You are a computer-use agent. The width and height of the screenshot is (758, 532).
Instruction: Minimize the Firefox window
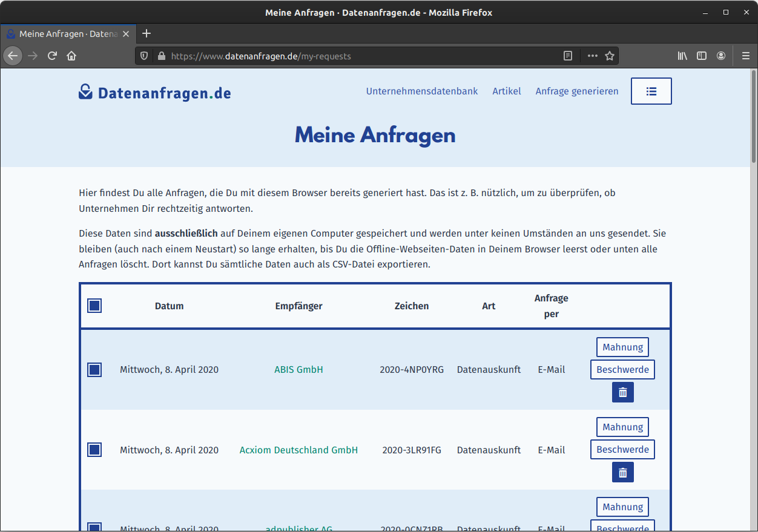(x=705, y=12)
